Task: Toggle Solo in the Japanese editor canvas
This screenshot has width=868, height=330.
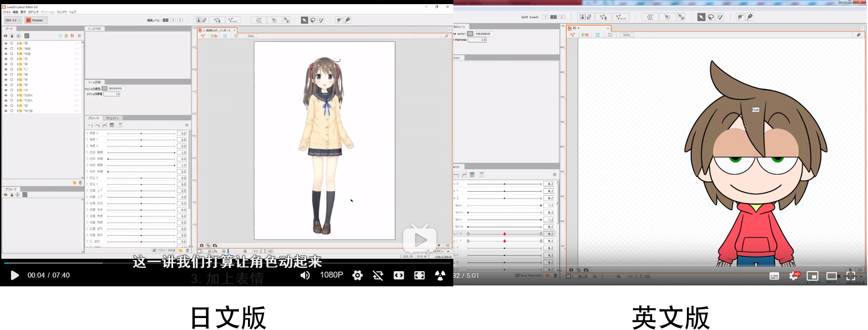Action: tap(251, 36)
